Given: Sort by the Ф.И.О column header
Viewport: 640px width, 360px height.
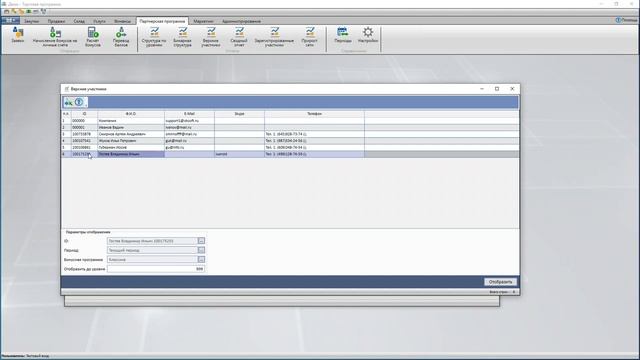Looking at the screenshot, I should click(x=131, y=114).
